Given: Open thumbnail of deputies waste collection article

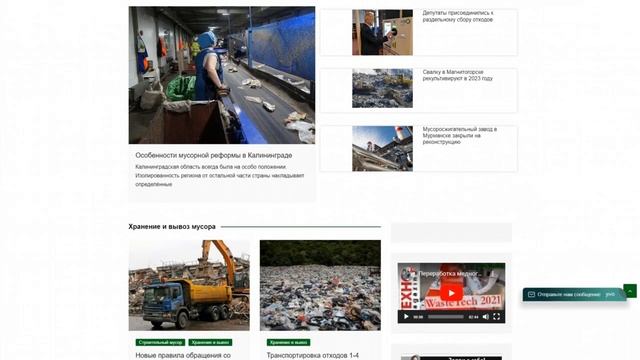Looking at the screenshot, I should pos(382,32).
